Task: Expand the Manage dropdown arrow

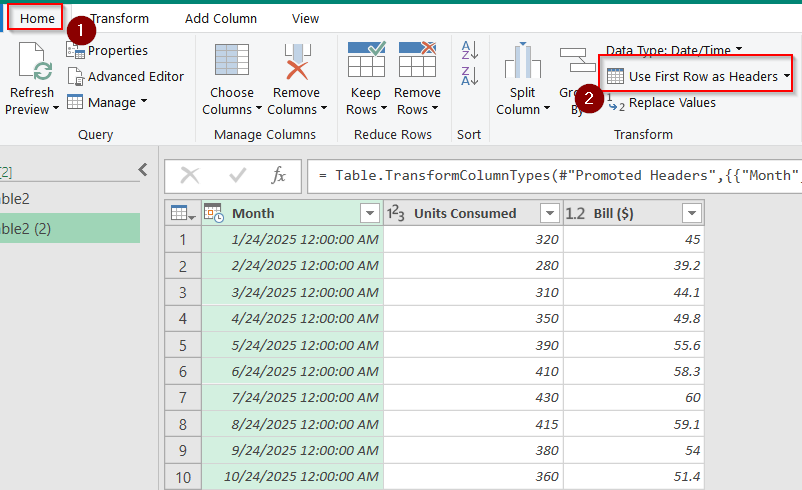Action: pyautogui.click(x=144, y=101)
